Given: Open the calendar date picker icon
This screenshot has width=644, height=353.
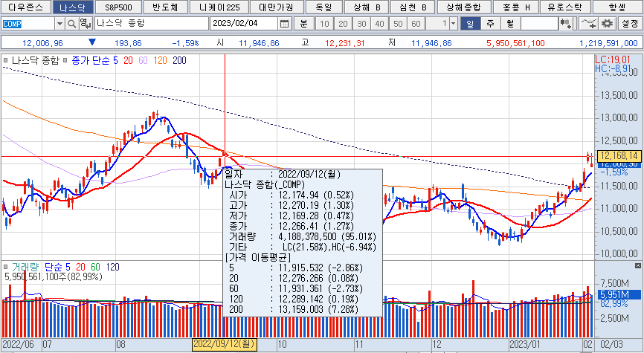Looking at the screenshot, I should coord(284,24).
